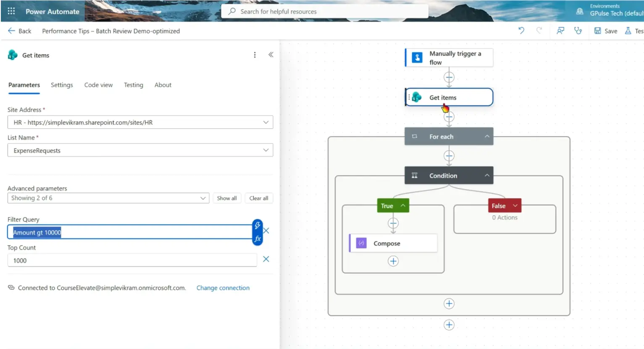Screen dimensions: 644x349
Task: Add action below the Compose card
Action: pyautogui.click(x=393, y=261)
